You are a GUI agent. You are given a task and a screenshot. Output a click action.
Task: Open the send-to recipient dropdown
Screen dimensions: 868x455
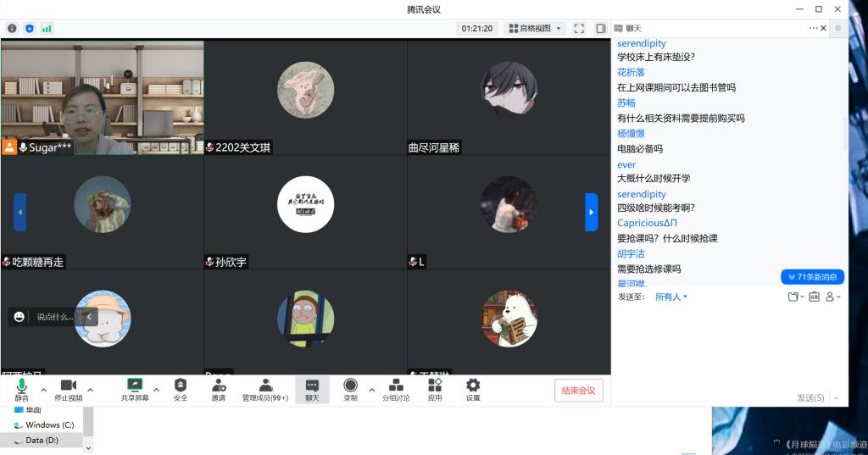tap(670, 297)
